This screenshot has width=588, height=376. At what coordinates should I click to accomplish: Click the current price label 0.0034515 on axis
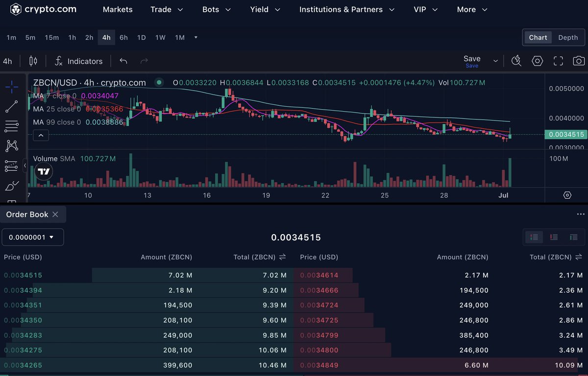tap(566, 134)
